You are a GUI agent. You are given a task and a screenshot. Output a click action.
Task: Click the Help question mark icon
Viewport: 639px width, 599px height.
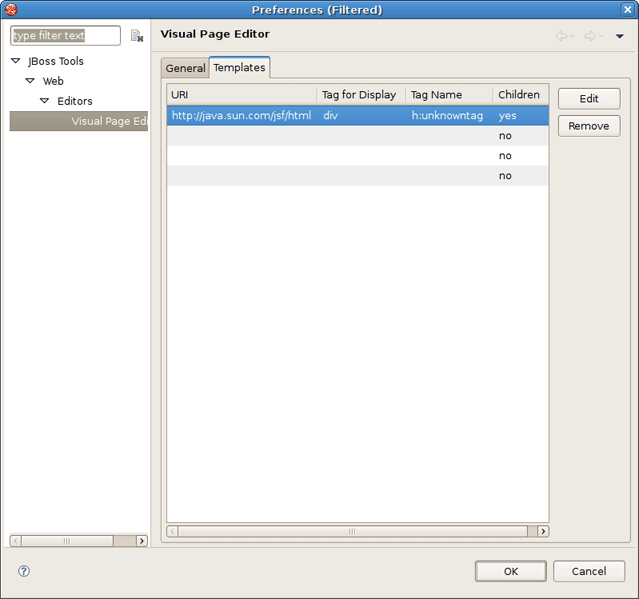coord(24,571)
